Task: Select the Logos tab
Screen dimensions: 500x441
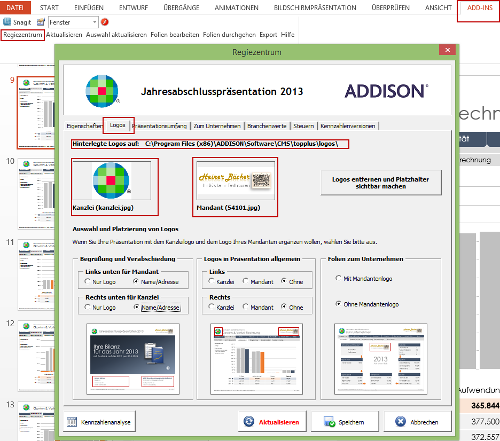Action: [118, 125]
